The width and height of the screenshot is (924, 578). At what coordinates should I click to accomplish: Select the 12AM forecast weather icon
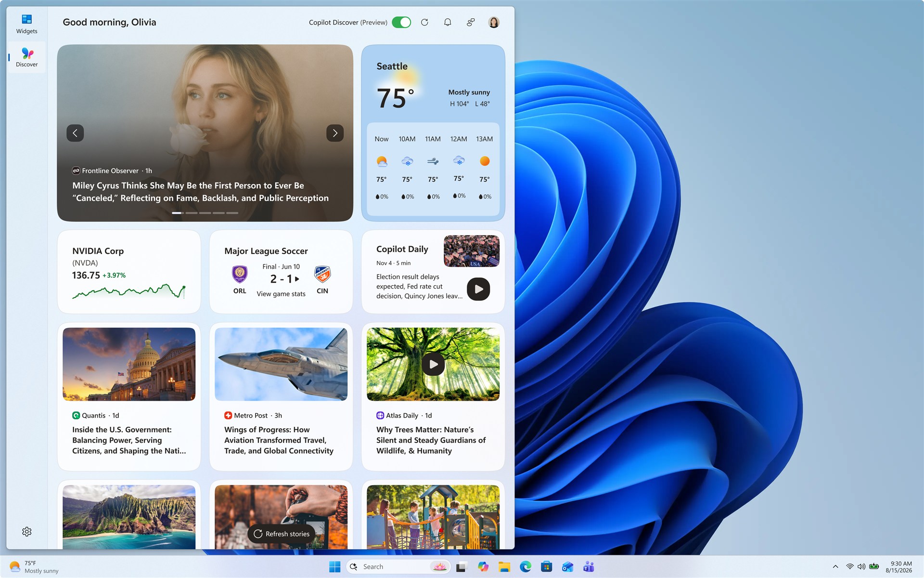[x=459, y=160]
